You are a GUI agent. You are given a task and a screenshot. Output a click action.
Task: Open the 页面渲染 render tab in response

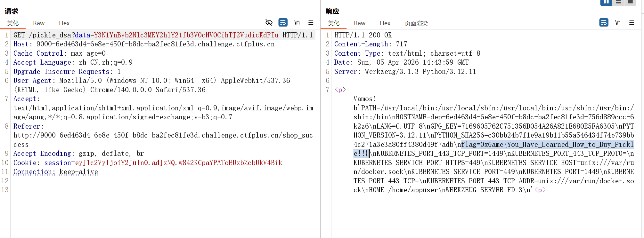point(416,23)
